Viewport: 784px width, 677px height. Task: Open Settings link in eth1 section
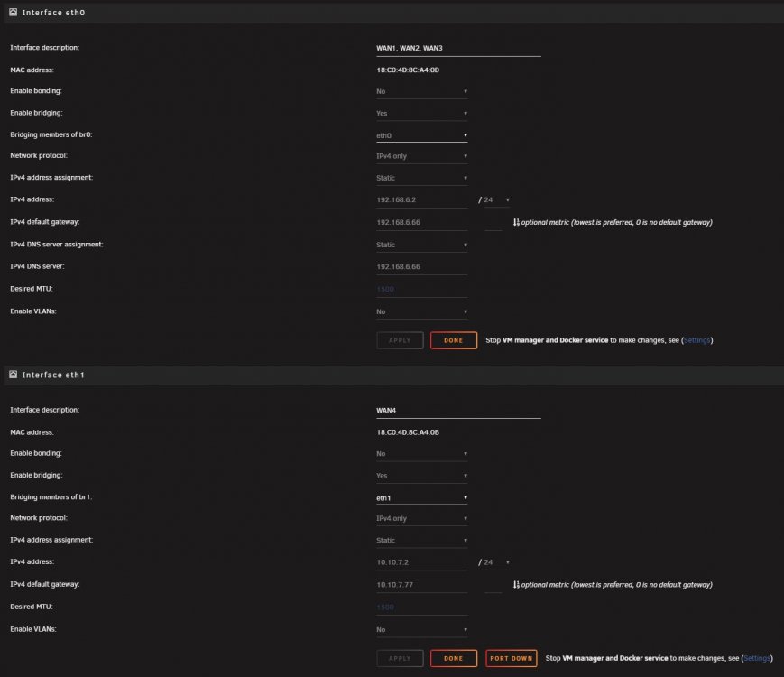[x=757, y=658]
